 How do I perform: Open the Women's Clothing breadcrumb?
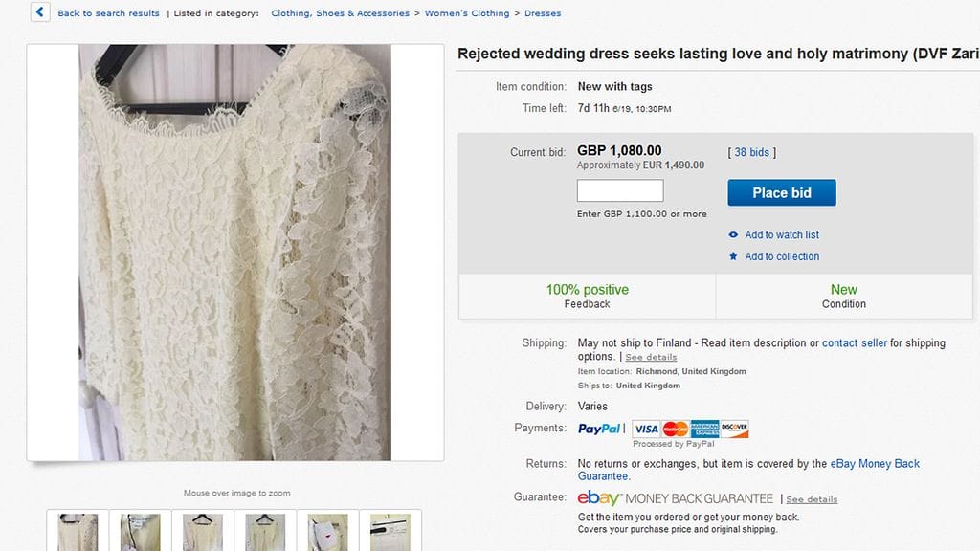click(467, 12)
